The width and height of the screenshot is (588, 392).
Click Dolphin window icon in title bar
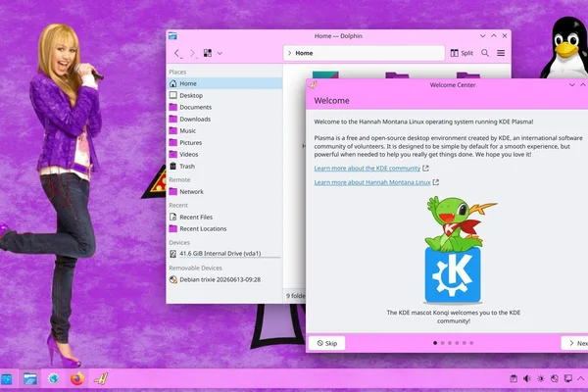[172, 36]
